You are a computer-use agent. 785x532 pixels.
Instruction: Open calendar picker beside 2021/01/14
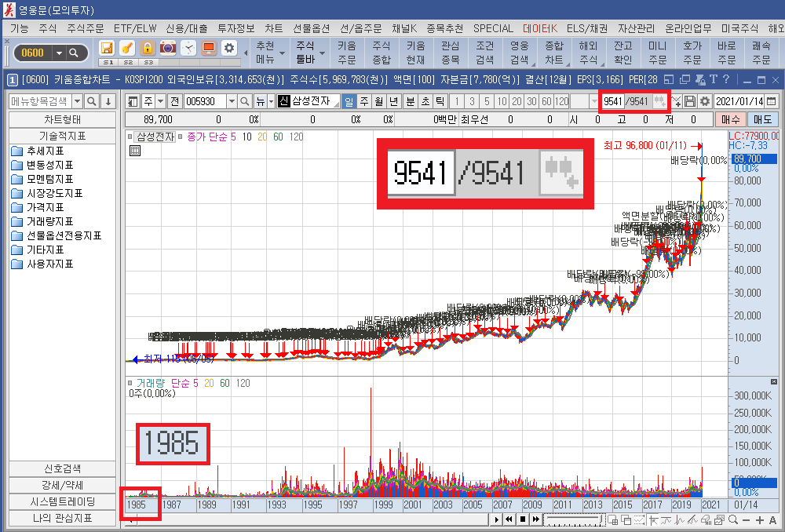pos(771,101)
